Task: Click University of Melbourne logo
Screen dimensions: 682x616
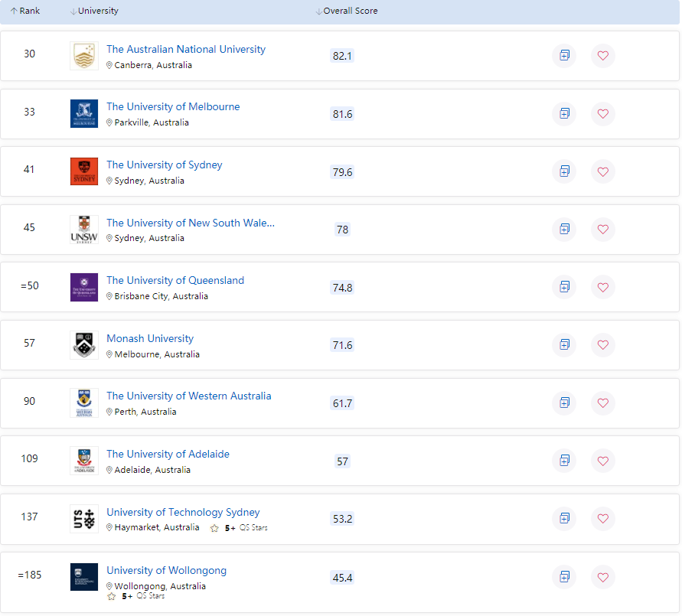Action: pos(84,113)
